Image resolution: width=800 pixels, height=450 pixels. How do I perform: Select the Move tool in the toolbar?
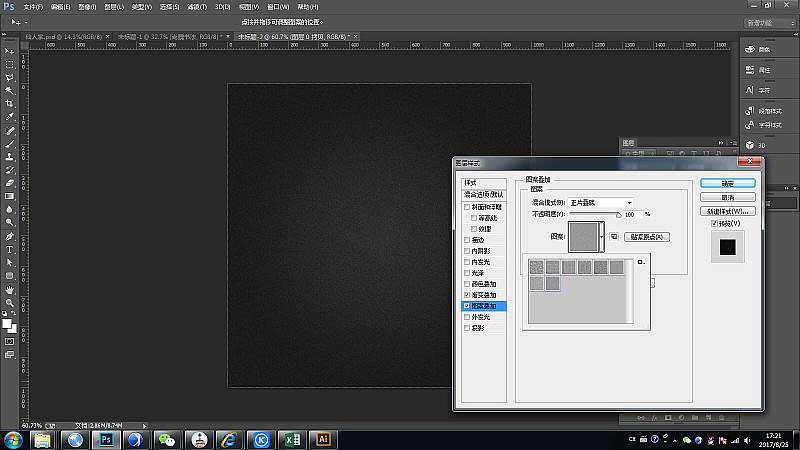(10, 51)
